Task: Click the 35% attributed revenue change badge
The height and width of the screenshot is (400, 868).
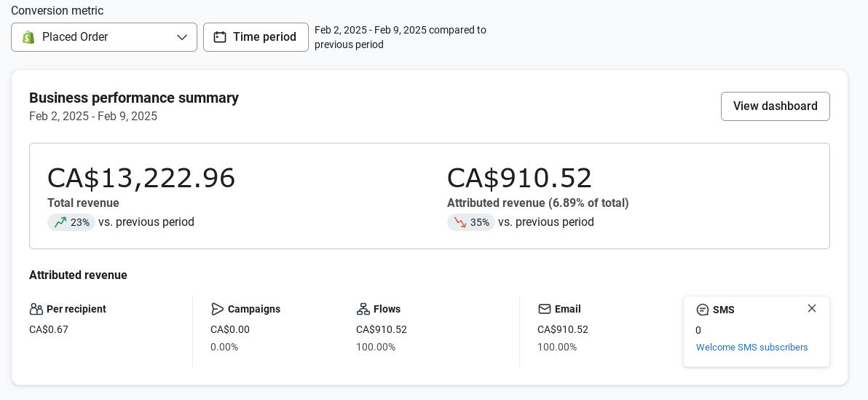Action: pos(471,222)
